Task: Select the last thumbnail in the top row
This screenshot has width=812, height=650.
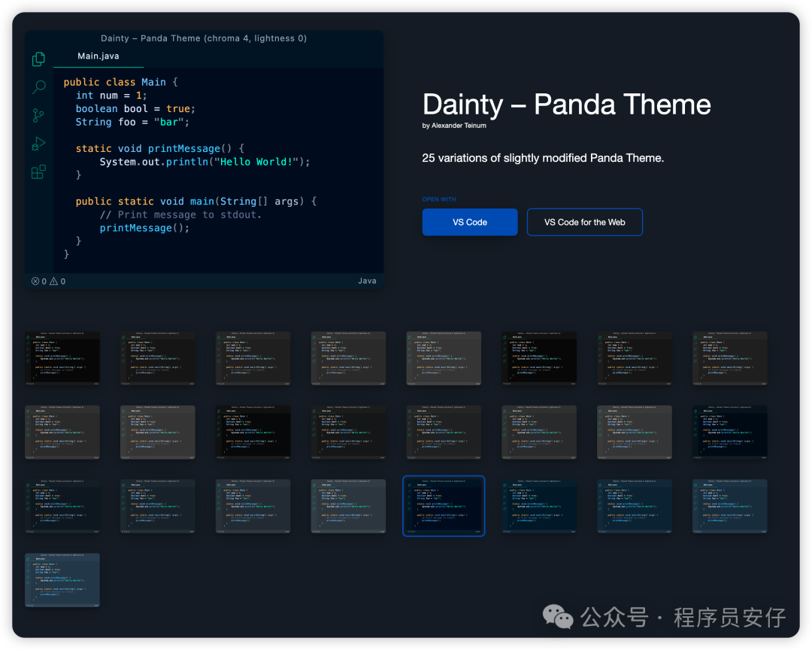Action: (729, 358)
